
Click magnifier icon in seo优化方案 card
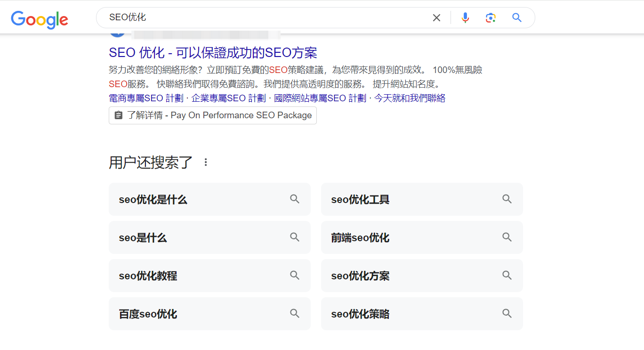pos(507,275)
